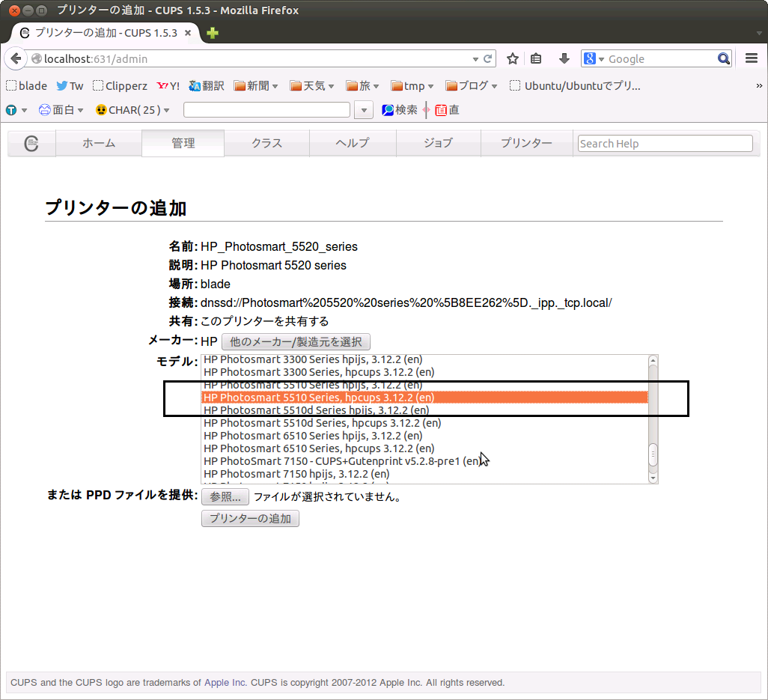
Task: Open the downloads arrow icon
Action: click(564, 59)
